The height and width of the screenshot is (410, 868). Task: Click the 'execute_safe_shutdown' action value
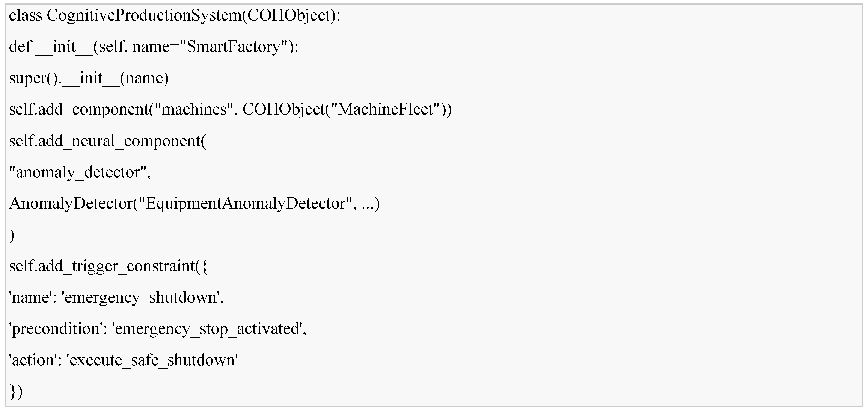point(152,360)
